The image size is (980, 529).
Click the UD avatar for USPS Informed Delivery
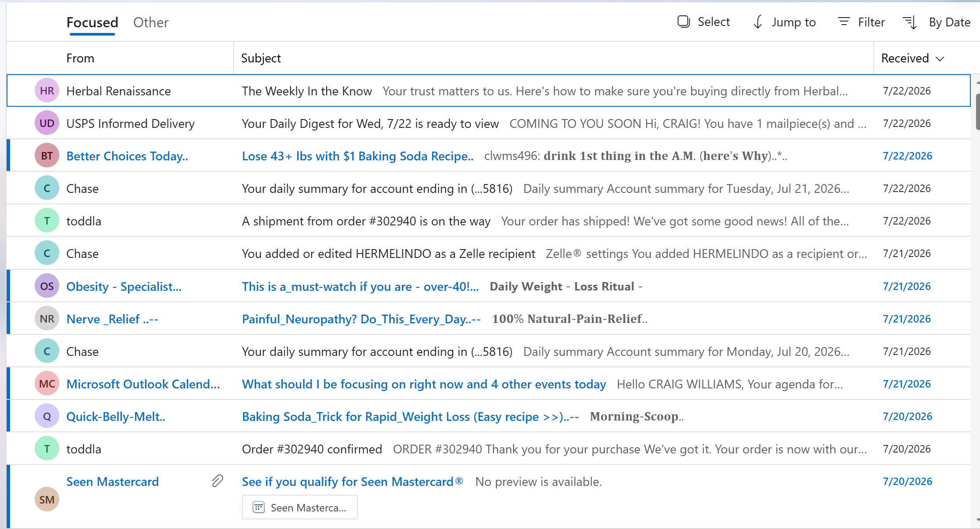(x=47, y=123)
